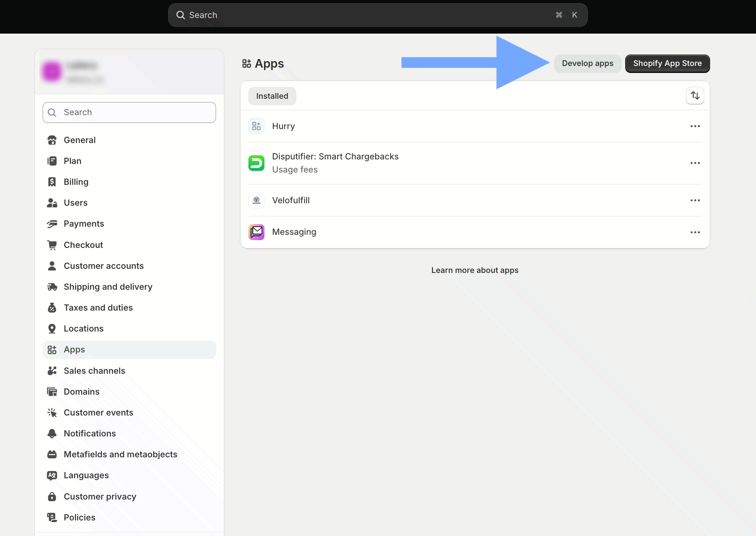Viewport: 756px width, 536px height.
Task: Open Customer privacy settings
Action: [129, 497]
